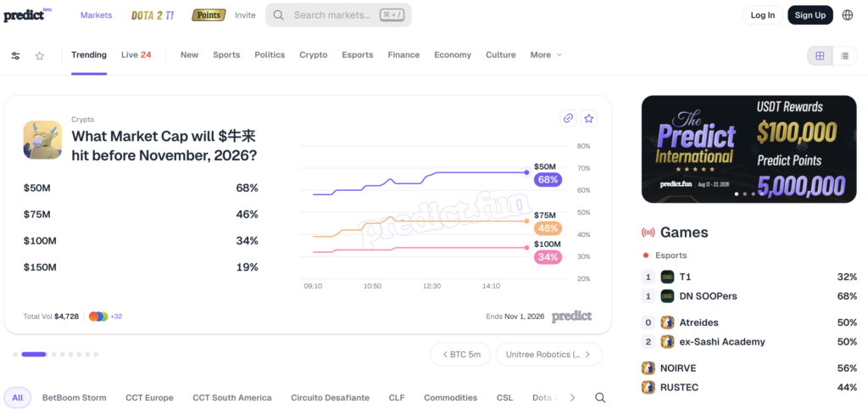
Task: Click the 68% purple chart label
Action: point(548,180)
